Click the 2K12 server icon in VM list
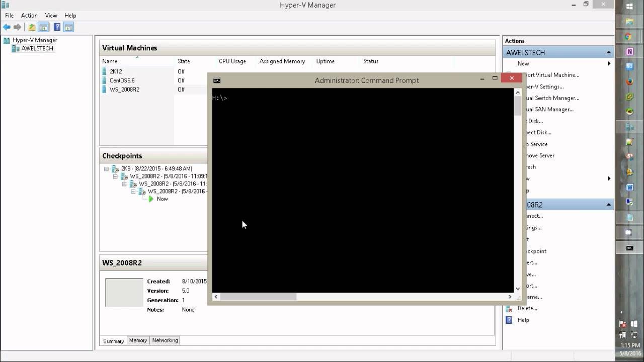The image size is (644, 362). point(105,71)
